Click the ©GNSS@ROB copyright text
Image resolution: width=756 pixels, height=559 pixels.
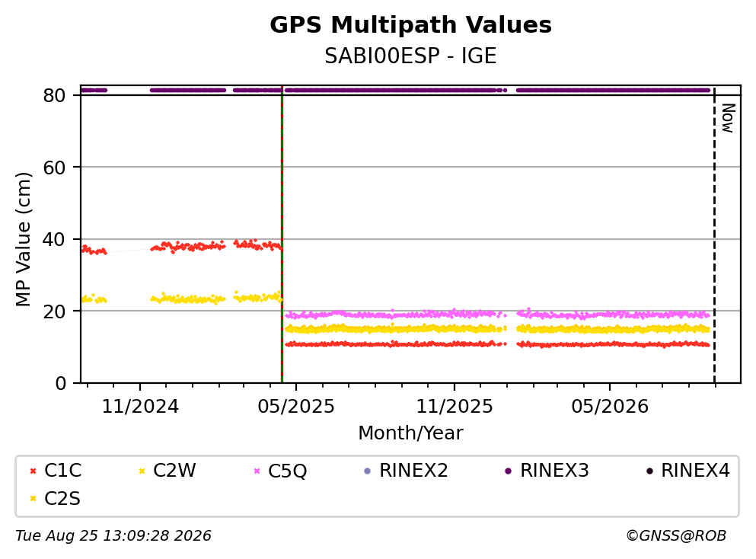[676, 535]
